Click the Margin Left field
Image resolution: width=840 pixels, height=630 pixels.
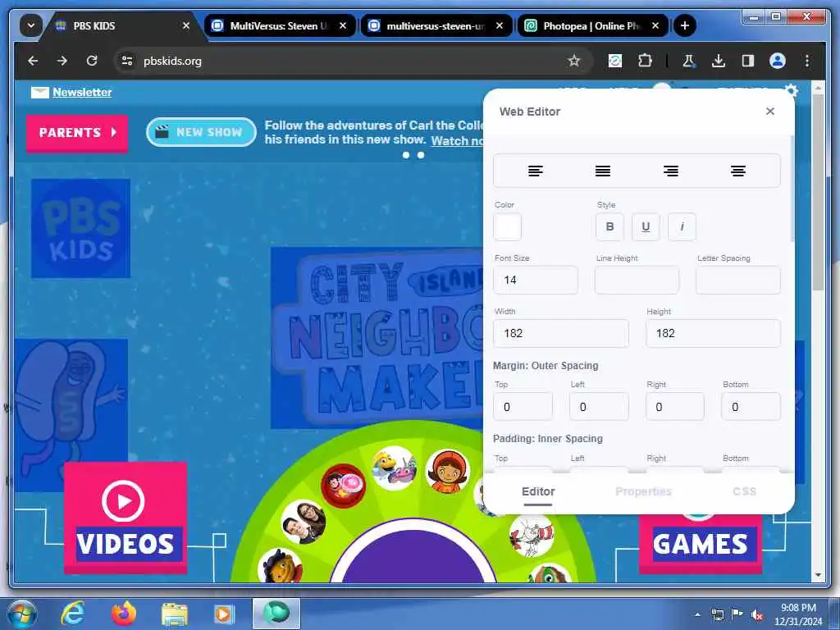[599, 407]
